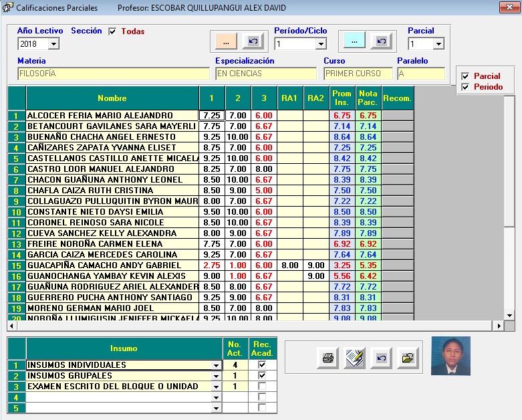Click the print button with printer icon
Screen dimensions: 522x420
pyautogui.click(x=328, y=358)
